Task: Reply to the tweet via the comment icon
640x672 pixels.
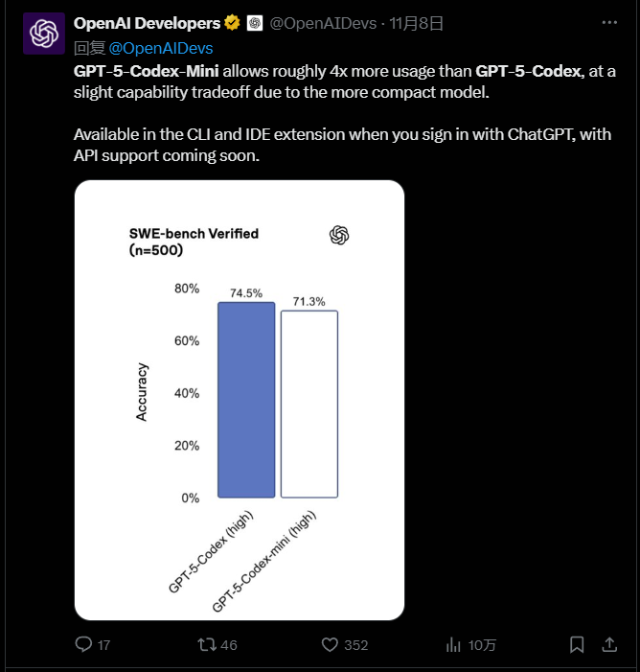Action: [x=84, y=644]
